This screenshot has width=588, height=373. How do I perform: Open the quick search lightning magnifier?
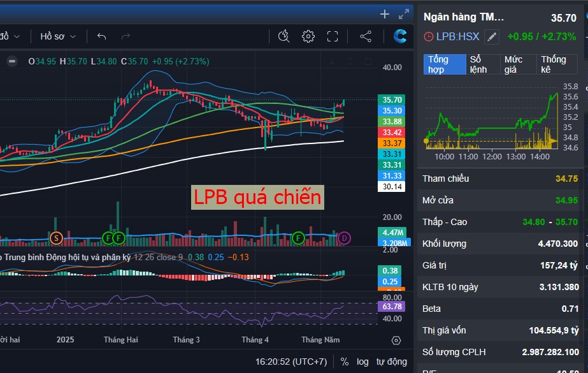click(x=284, y=36)
